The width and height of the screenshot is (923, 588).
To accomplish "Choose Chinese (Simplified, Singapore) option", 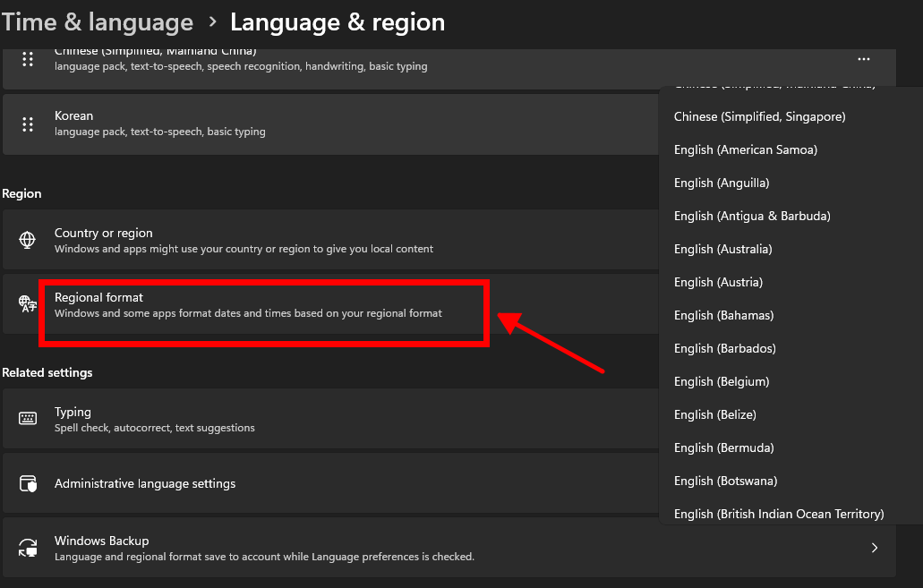I will 759,116.
